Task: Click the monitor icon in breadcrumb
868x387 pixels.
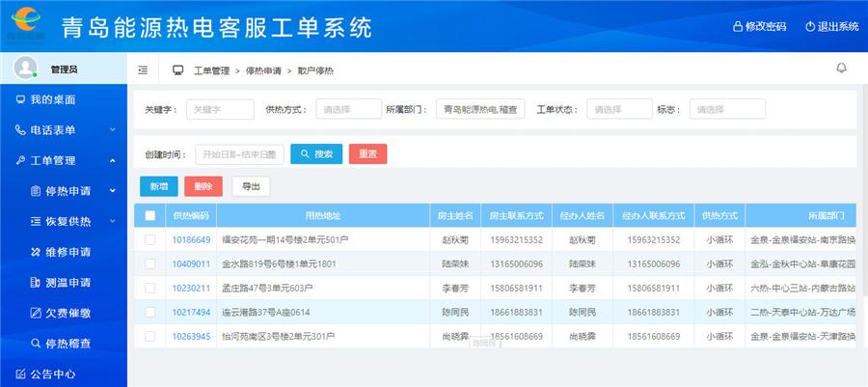Action: click(177, 70)
